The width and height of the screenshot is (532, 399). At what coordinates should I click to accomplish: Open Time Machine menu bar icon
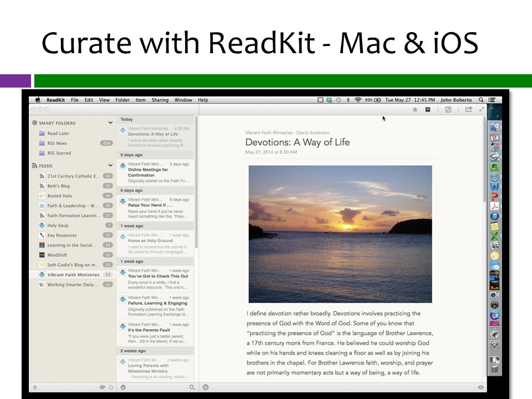[338, 100]
